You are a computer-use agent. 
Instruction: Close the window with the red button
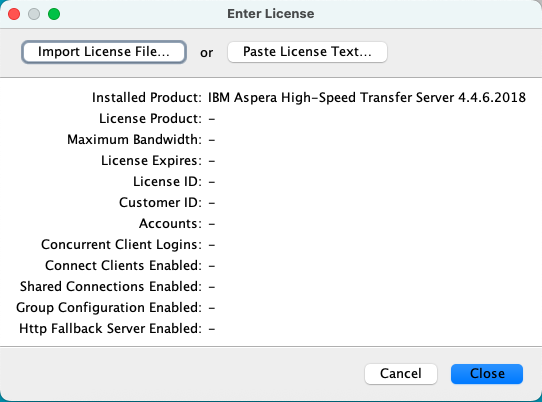coord(14,14)
